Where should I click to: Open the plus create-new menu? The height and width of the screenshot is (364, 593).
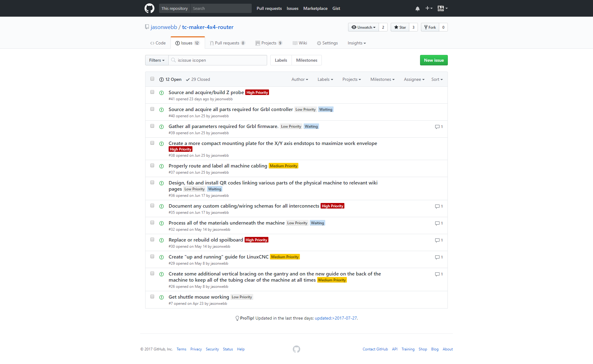click(x=429, y=8)
